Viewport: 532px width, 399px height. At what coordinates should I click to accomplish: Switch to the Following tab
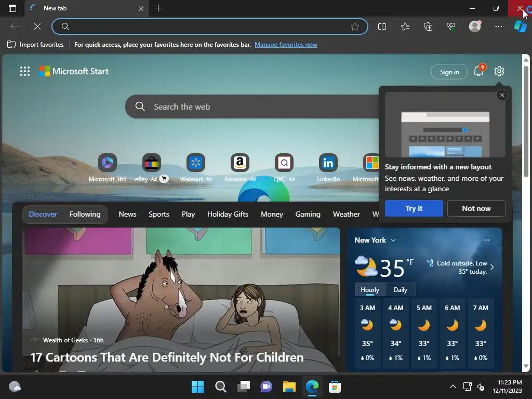[85, 214]
